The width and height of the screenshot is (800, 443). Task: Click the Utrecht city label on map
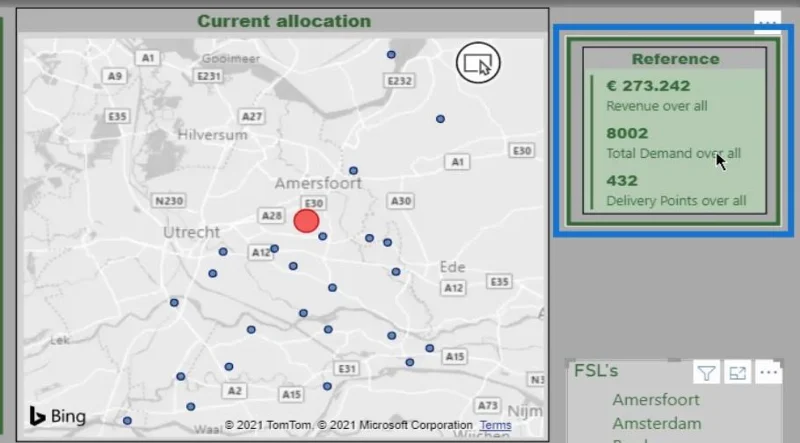click(191, 232)
